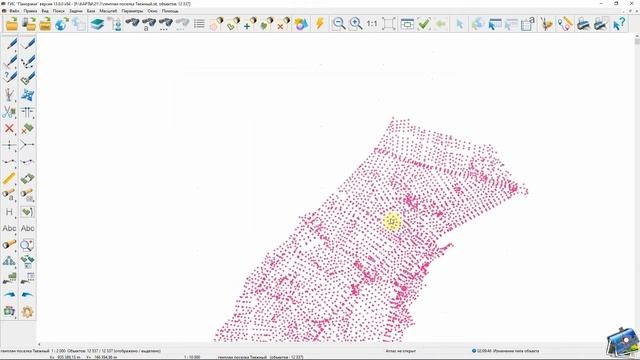
Task: Click the green check mark icon
Action: point(424,24)
